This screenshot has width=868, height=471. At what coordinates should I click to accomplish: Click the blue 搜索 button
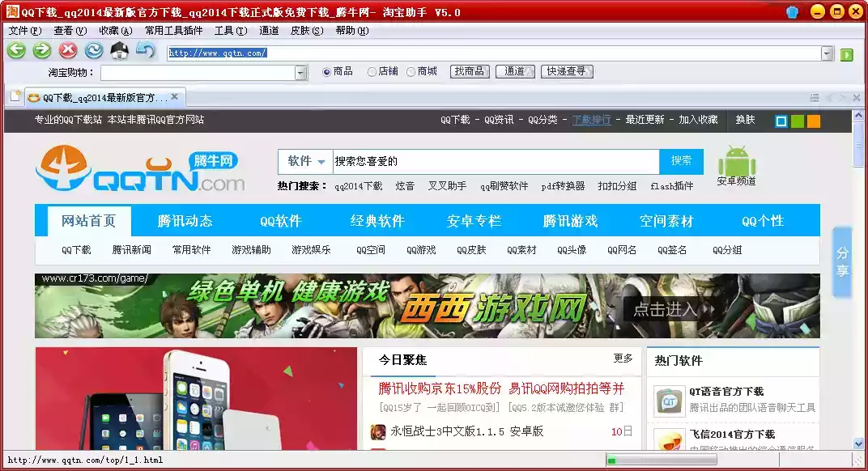(681, 161)
